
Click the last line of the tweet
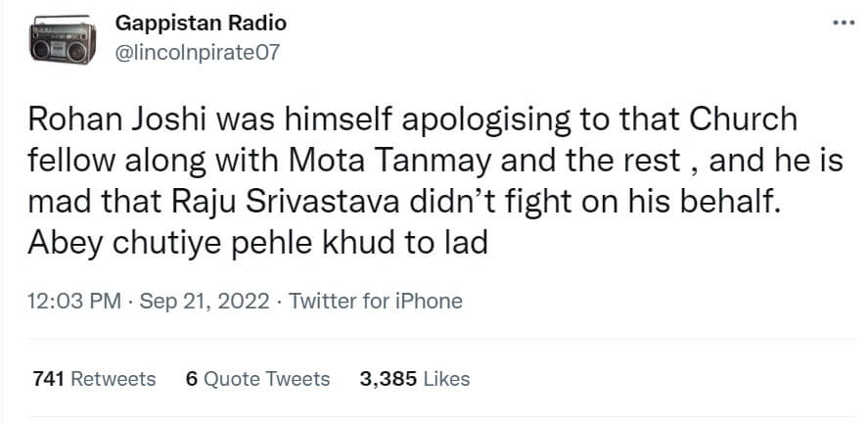259,241
